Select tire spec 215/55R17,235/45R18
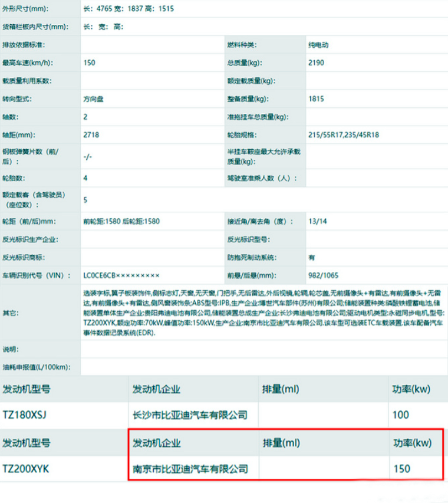Image resolution: width=448 pixels, height=503 pixels. pyautogui.click(x=343, y=134)
